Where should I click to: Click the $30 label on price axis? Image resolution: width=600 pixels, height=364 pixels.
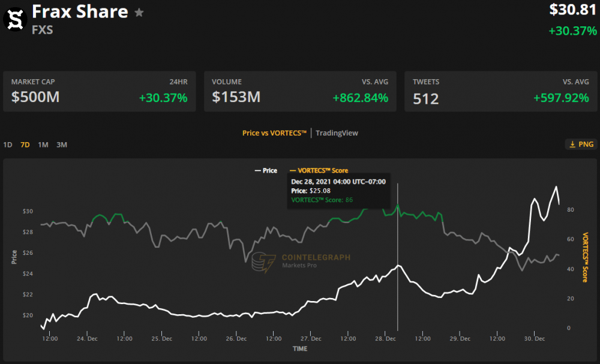pyautogui.click(x=28, y=211)
